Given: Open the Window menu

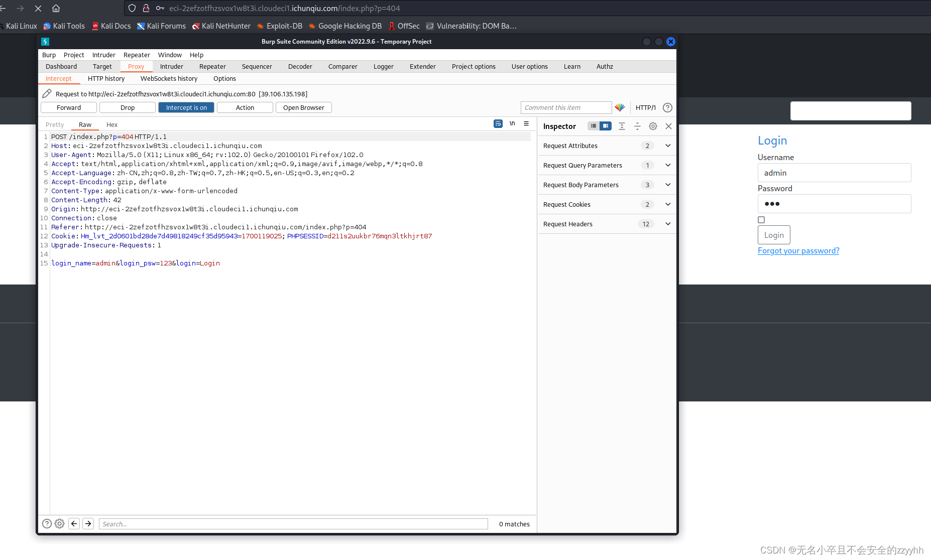Looking at the screenshot, I should pos(170,55).
